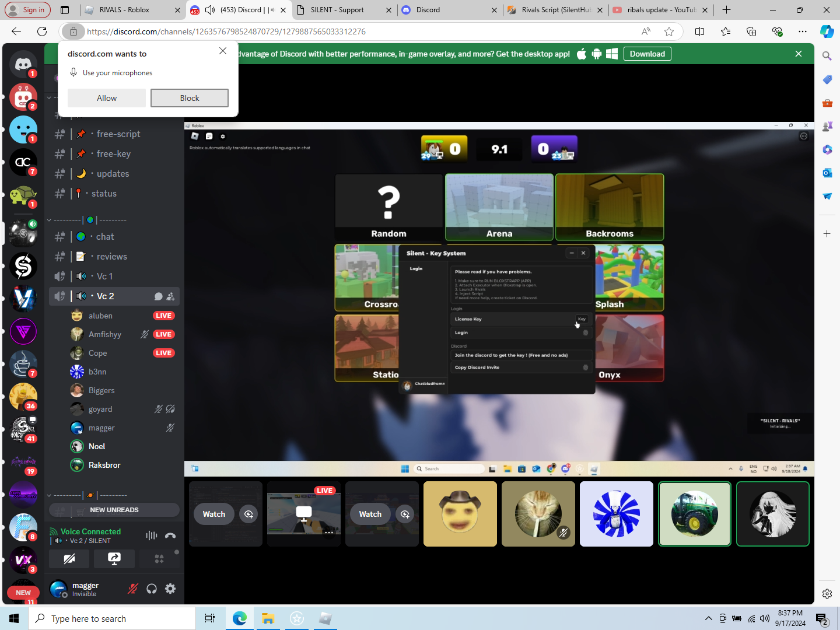This screenshot has height=630, width=840.
Task: Pop out the third stream tile
Action: pyautogui.click(x=405, y=514)
